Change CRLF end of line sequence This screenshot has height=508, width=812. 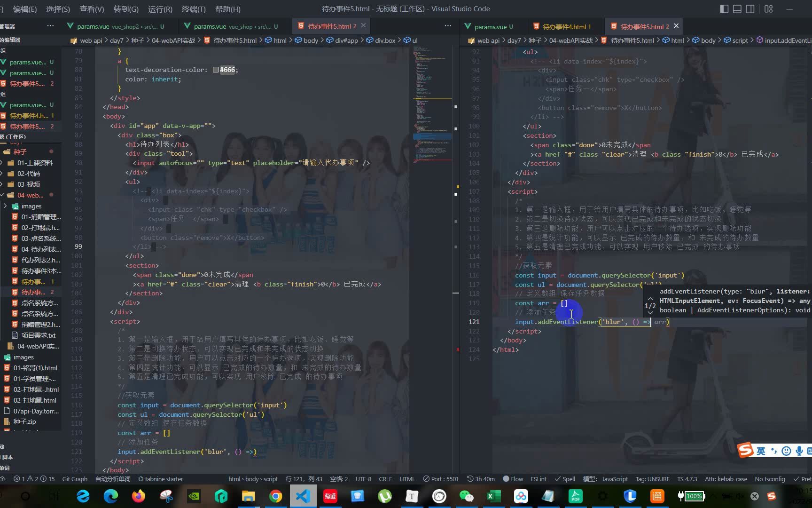[385, 479]
